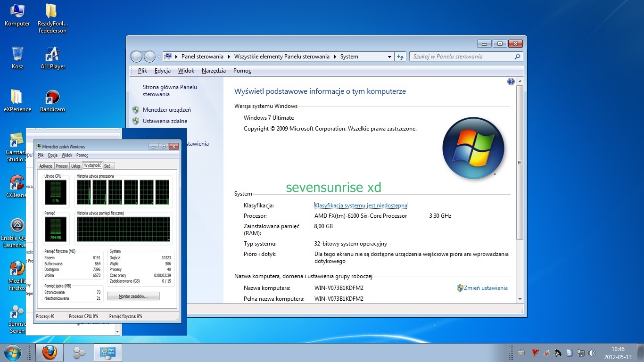
Task: Open Firefox from the taskbar
Action: coord(49,353)
